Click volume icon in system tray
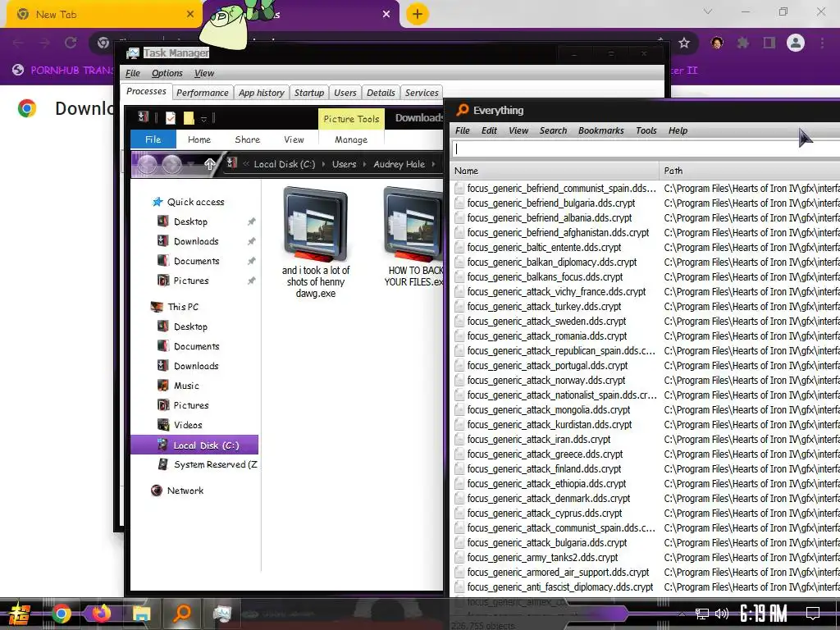The image size is (840, 630). (722, 614)
